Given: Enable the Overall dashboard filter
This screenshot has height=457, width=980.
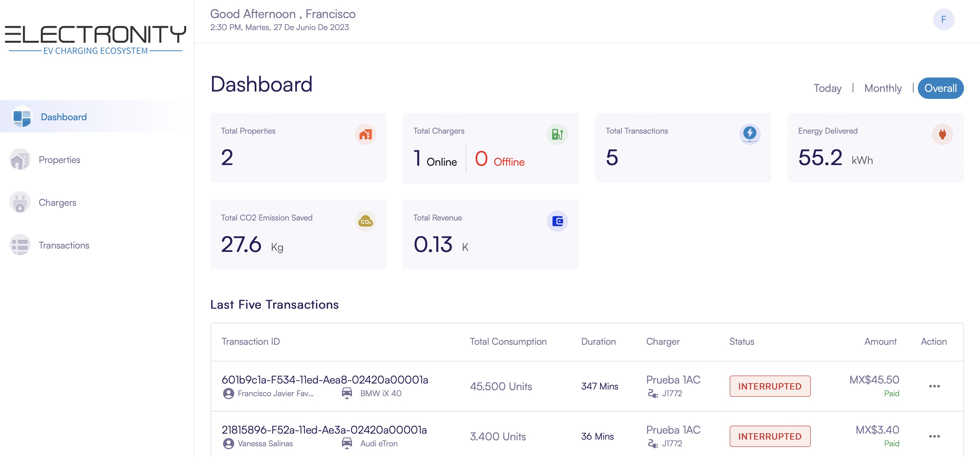Looking at the screenshot, I should (941, 88).
